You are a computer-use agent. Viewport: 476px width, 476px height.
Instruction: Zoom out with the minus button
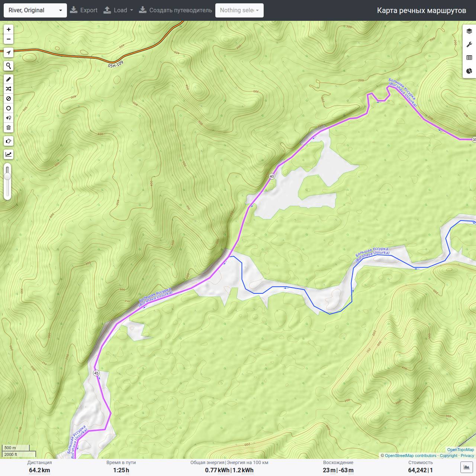8,39
